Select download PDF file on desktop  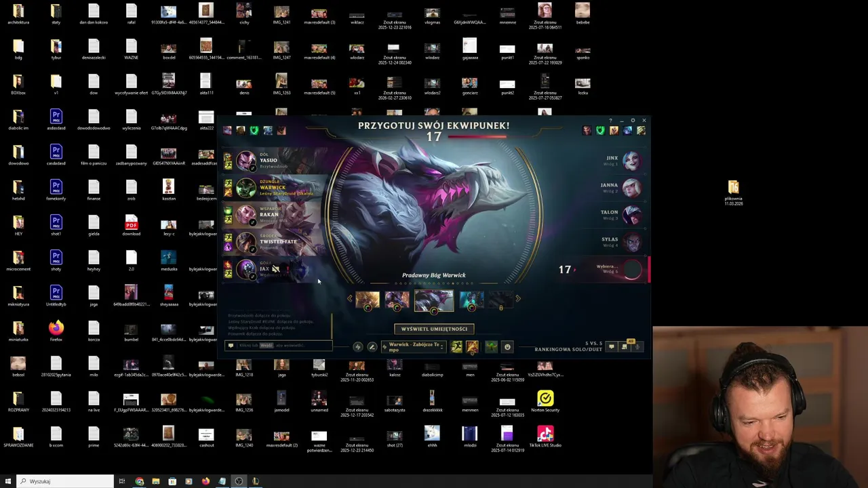click(132, 226)
